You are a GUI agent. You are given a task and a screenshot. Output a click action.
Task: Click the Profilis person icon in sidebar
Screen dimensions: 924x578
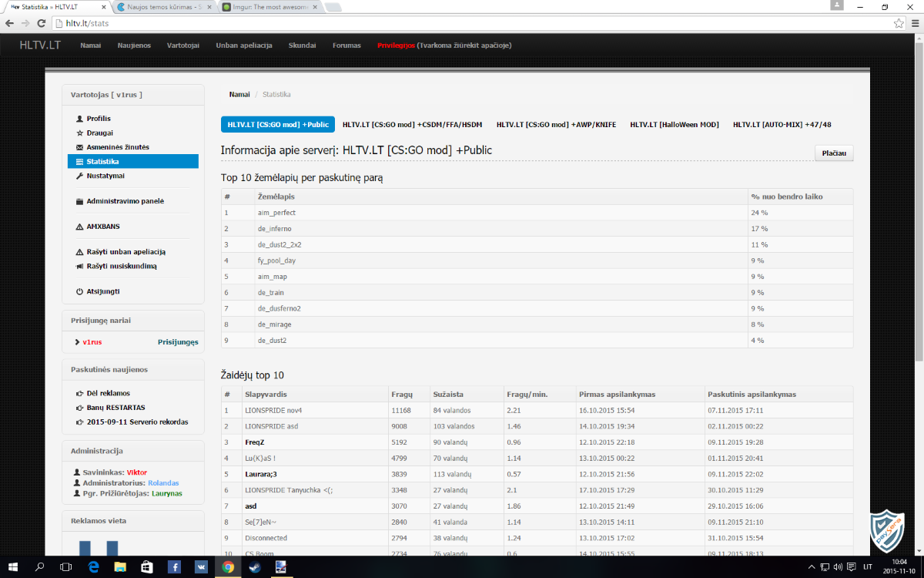point(79,119)
